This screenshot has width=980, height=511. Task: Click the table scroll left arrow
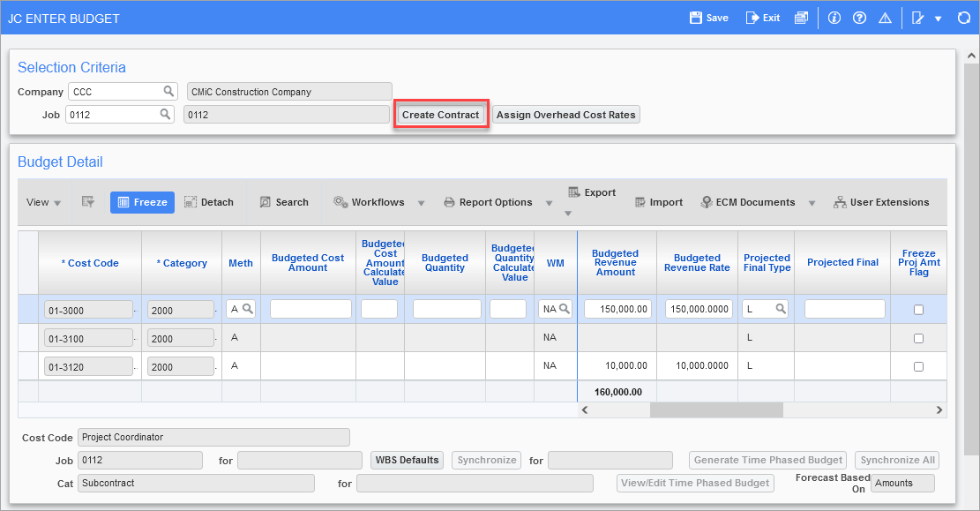584,410
